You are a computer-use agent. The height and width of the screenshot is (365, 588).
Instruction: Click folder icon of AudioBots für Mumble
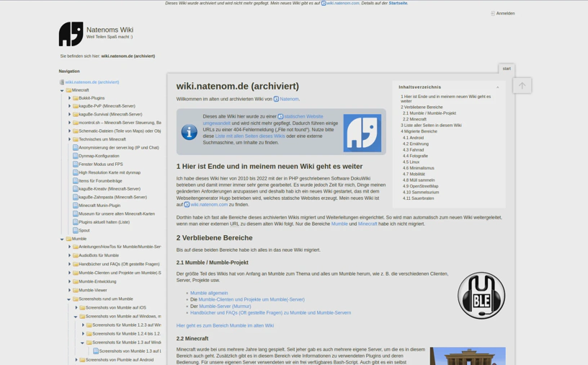(76, 255)
